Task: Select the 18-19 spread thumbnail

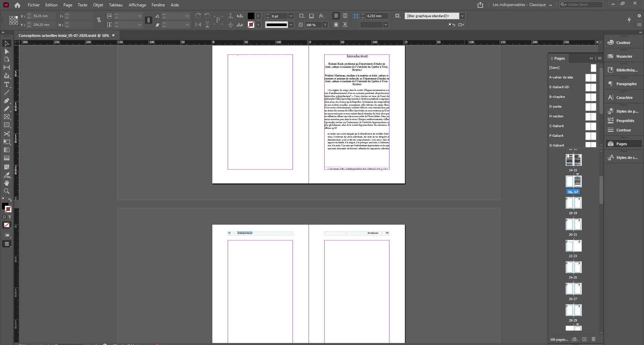Action: (x=574, y=203)
